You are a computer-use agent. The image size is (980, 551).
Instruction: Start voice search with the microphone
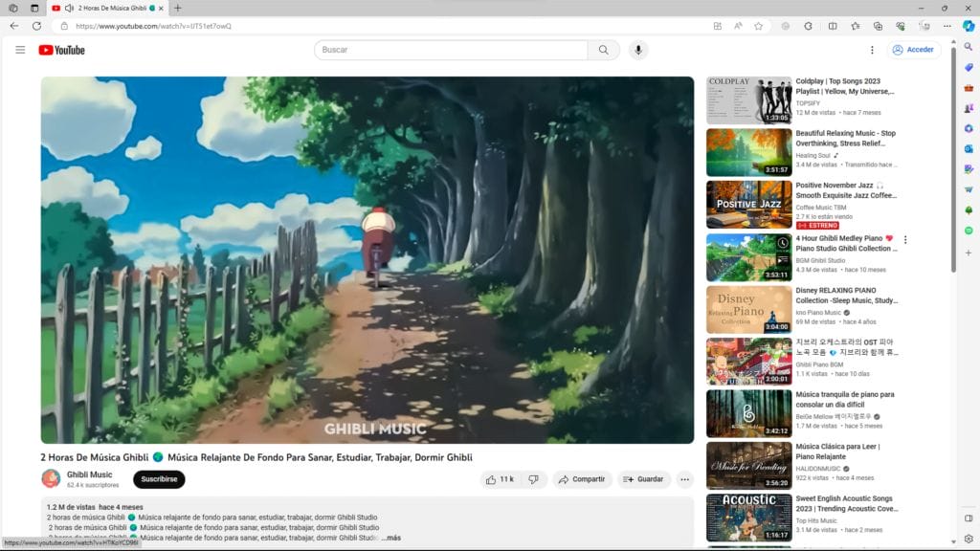(x=638, y=50)
